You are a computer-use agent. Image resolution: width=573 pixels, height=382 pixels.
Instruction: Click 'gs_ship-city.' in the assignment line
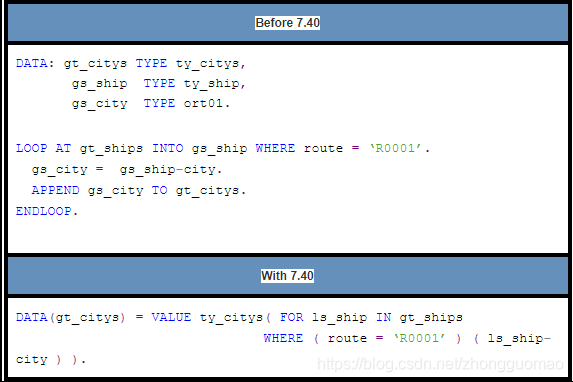coord(171,170)
